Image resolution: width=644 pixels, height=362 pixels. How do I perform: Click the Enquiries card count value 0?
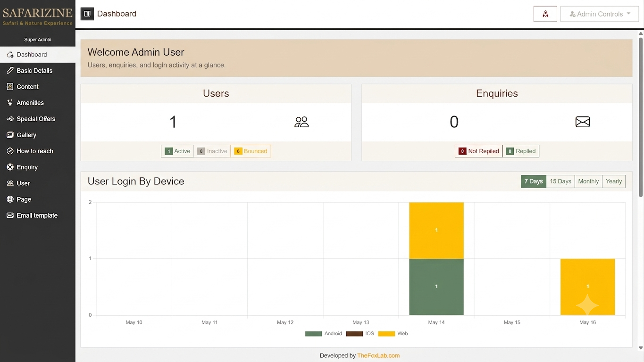(x=454, y=122)
